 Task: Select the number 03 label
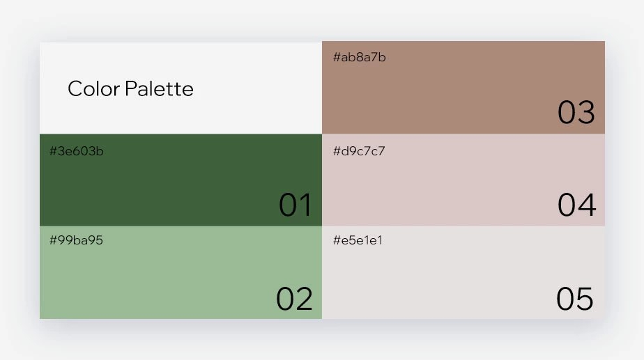576,113
